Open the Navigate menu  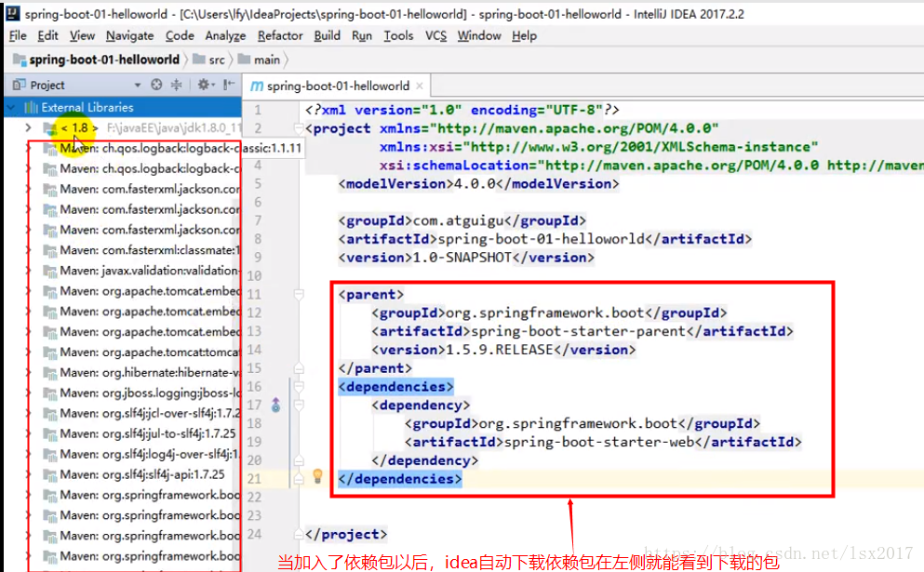tap(129, 36)
